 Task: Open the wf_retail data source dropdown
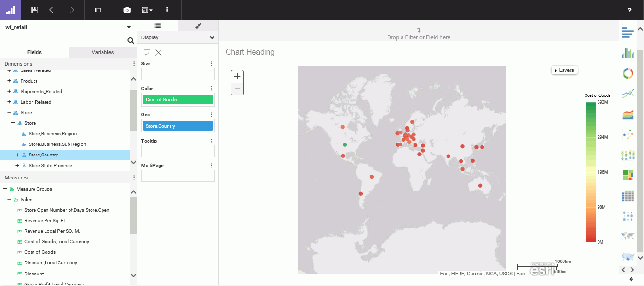(x=129, y=27)
